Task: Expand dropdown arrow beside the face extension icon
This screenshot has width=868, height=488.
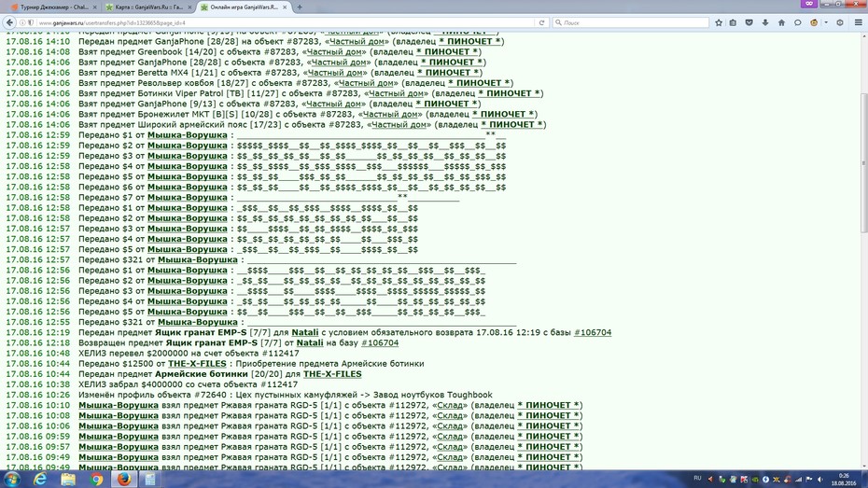Action: pos(826,22)
